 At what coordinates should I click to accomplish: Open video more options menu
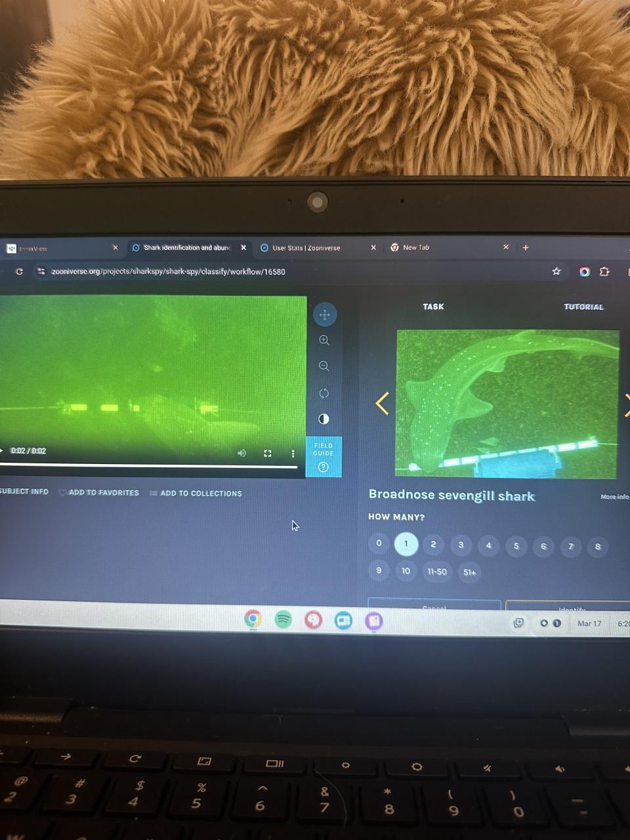293,453
